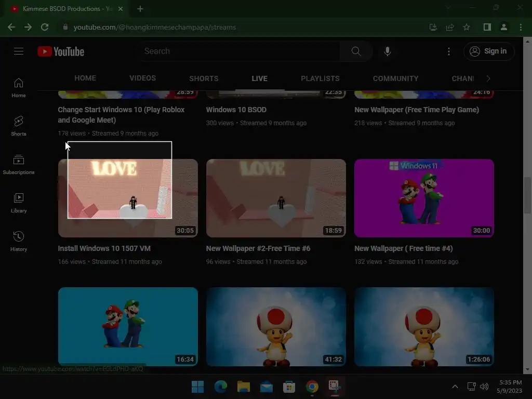Screen dimensions: 532x399
Task: Click New Wallpaper ( Free time #4) title
Action: 403,248
